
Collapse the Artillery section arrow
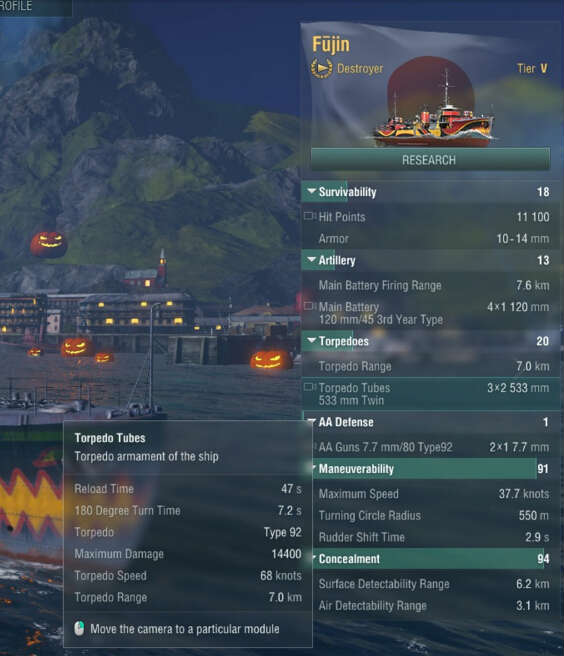[311, 259]
